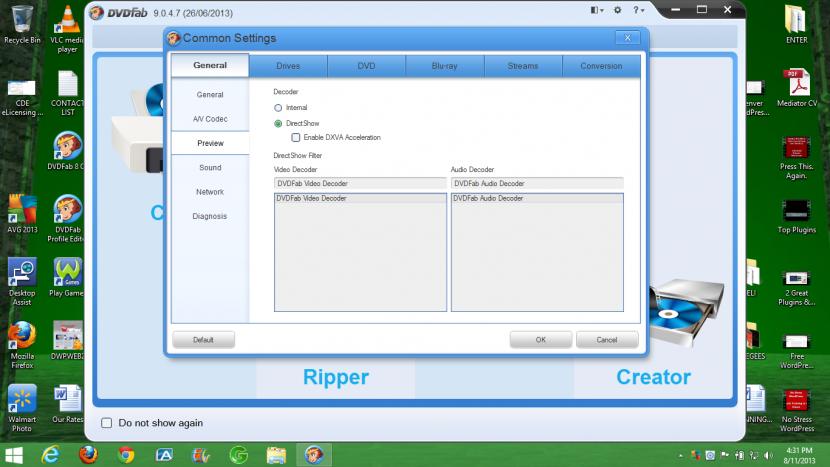
Task: Open the Sound settings section
Action: (x=210, y=168)
